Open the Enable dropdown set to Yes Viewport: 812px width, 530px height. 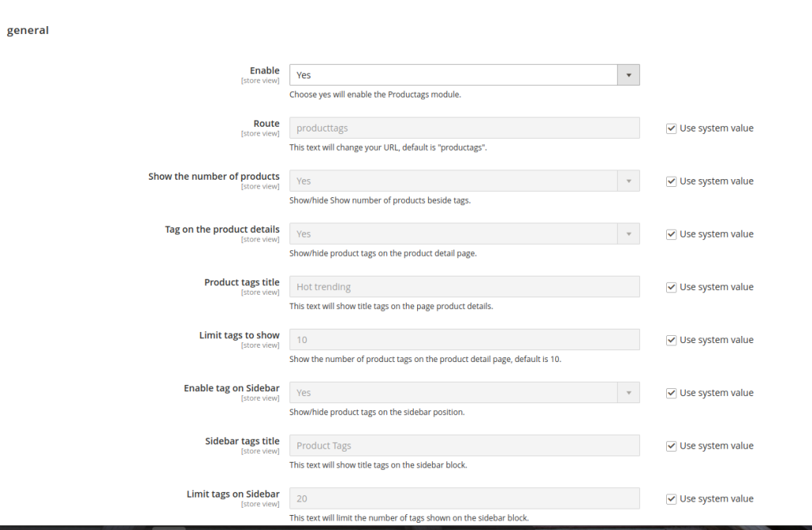tap(453, 75)
